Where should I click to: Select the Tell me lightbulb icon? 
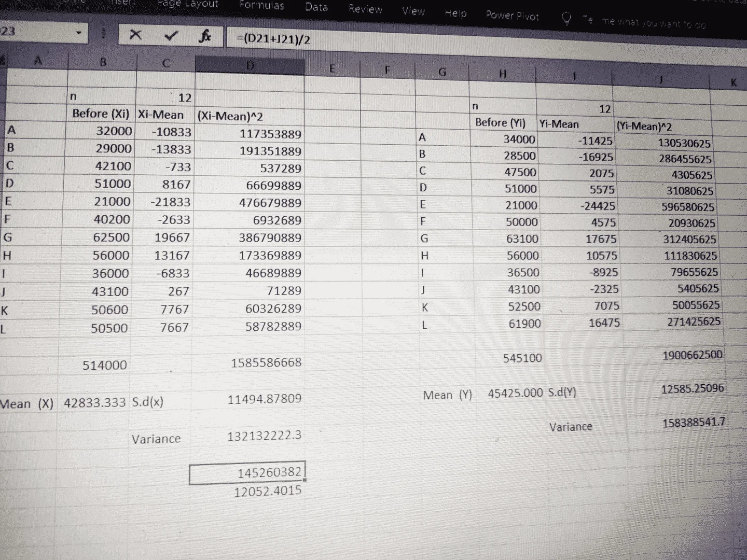[x=566, y=19]
